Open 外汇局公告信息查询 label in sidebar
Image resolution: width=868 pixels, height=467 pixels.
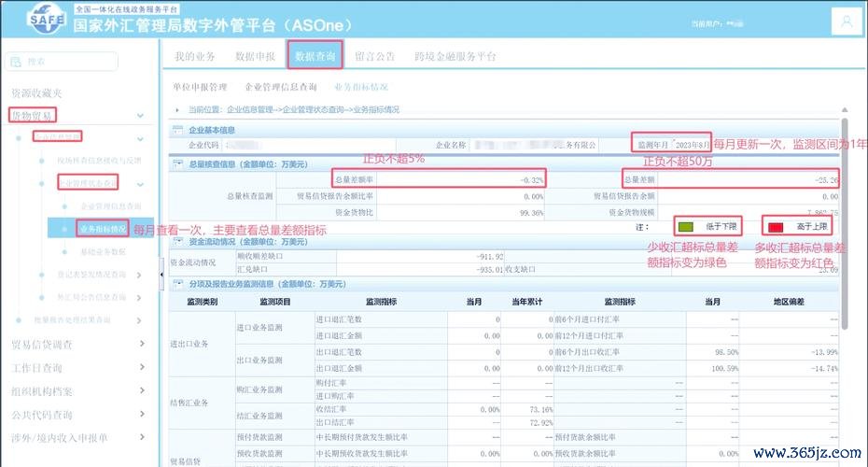(91, 298)
